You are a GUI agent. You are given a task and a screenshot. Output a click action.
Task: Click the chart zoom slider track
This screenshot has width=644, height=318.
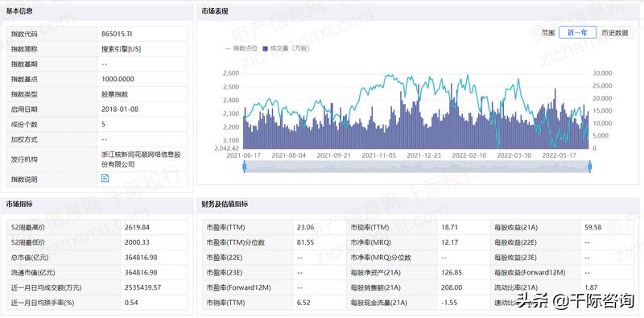417,167
